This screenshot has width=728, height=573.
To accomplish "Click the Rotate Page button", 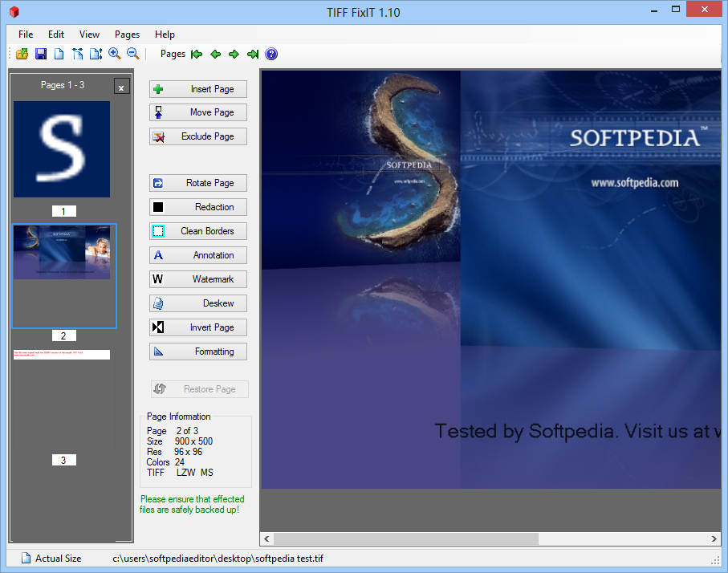I will click(x=197, y=183).
